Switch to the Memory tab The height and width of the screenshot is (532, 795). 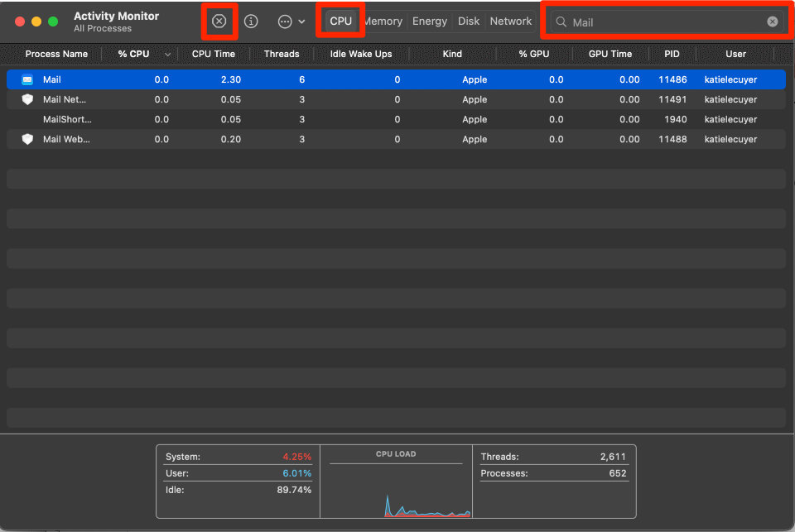point(383,22)
